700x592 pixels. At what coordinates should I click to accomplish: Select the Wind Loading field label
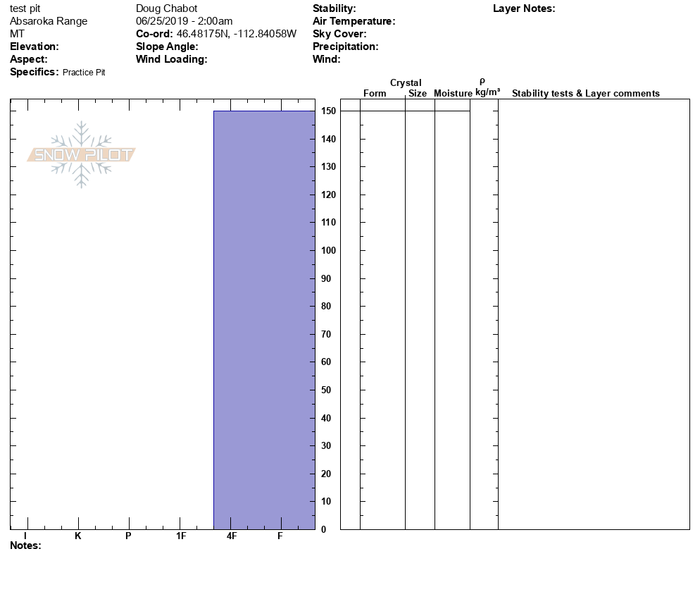point(171,59)
